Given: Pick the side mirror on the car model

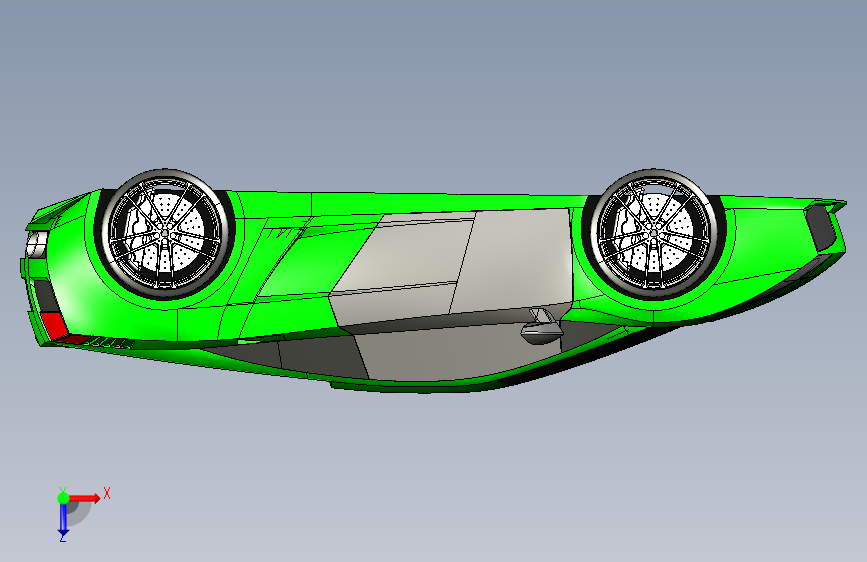Looking at the screenshot, I should click(542, 327).
